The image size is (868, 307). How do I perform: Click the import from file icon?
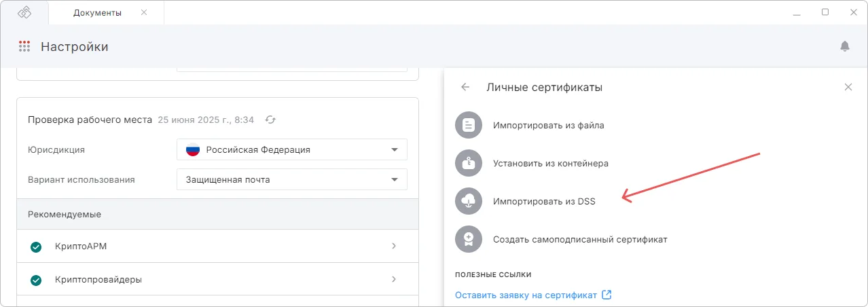coord(468,125)
